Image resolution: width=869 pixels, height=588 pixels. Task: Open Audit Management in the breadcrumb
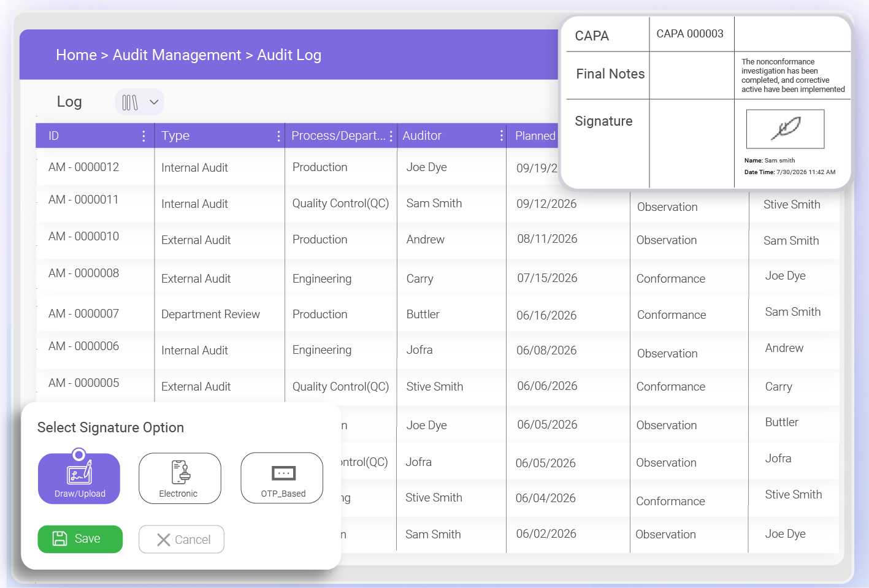[177, 55]
